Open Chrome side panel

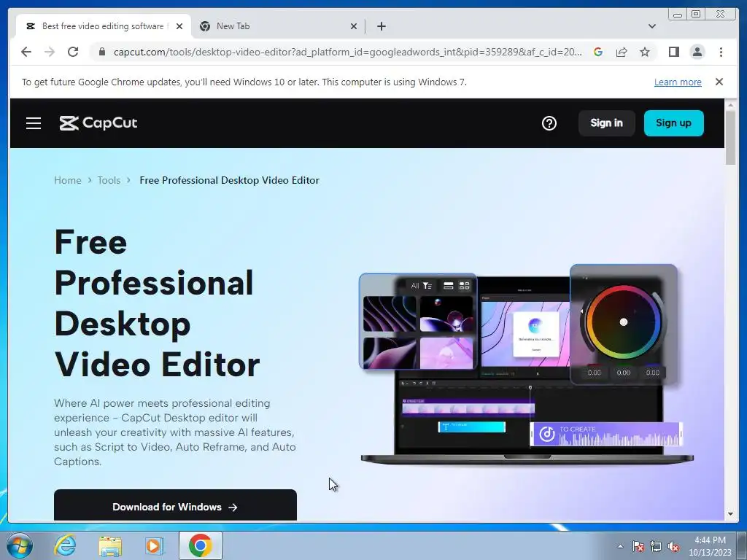673,52
